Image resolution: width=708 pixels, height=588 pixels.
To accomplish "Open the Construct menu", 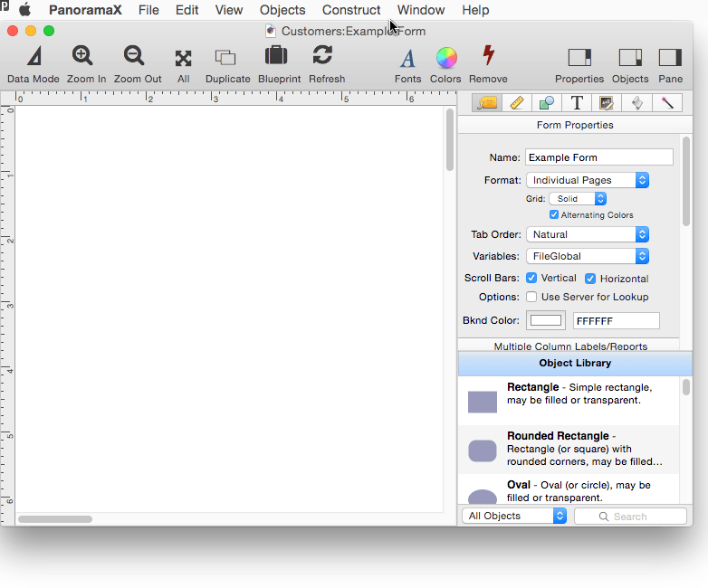I will 351,10.
